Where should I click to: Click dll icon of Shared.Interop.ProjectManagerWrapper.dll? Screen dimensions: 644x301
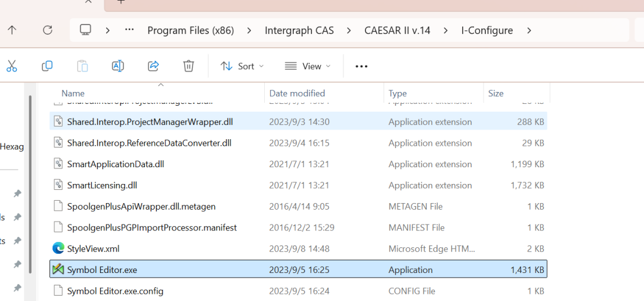[x=58, y=122]
